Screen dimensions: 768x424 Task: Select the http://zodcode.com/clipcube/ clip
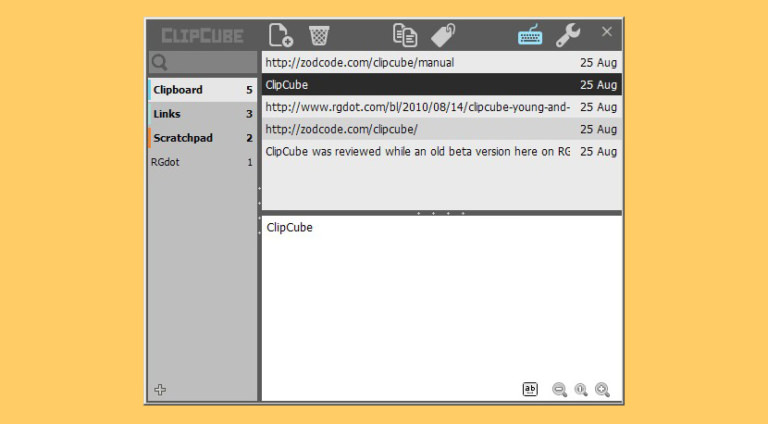442,129
